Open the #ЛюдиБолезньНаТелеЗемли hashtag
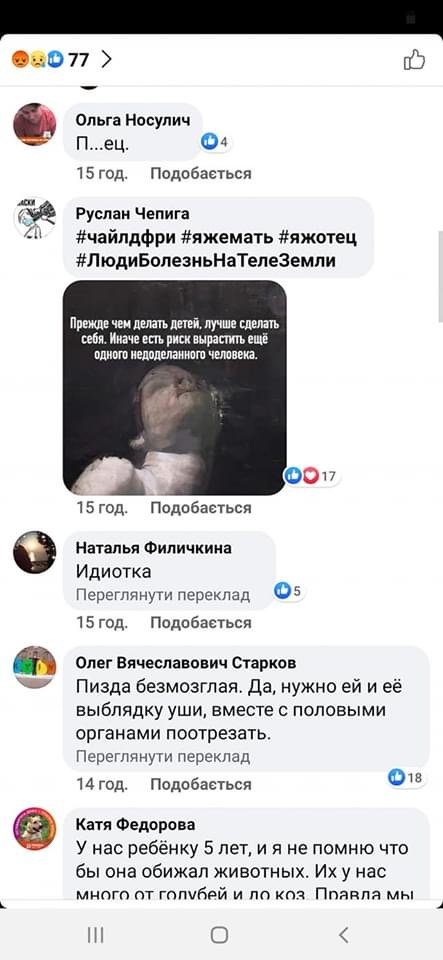Image resolution: width=443 pixels, height=960 pixels. (206, 260)
